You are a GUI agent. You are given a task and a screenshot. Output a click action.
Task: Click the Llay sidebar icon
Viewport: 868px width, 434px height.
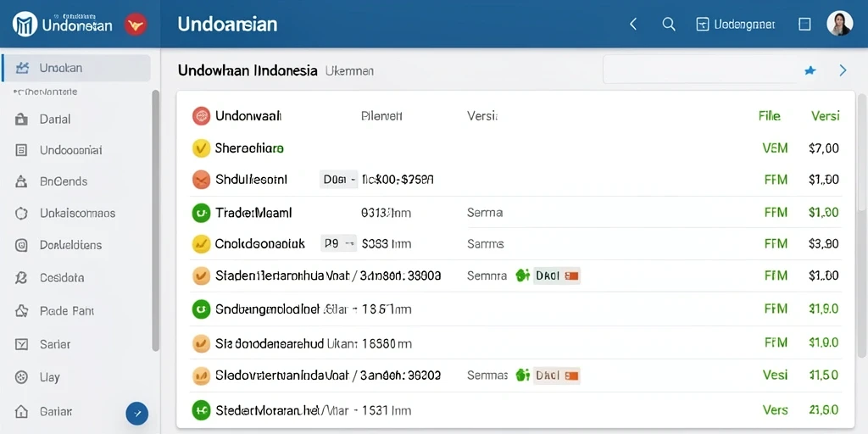21,377
